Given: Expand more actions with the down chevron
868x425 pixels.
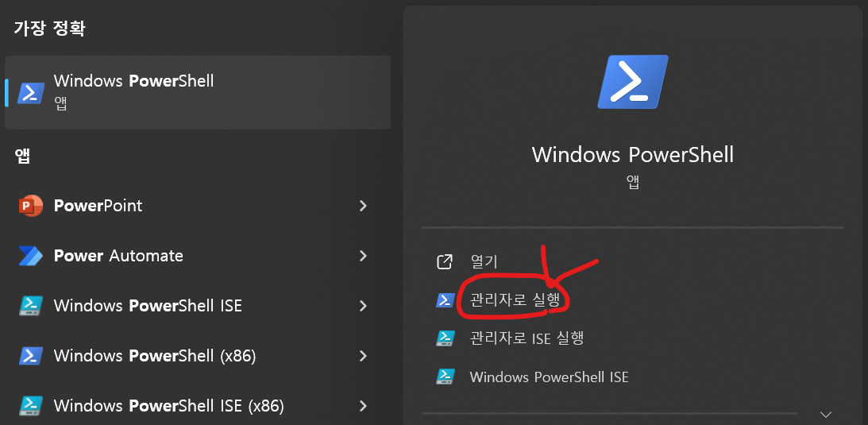Looking at the screenshot, I should coord(826,414).
